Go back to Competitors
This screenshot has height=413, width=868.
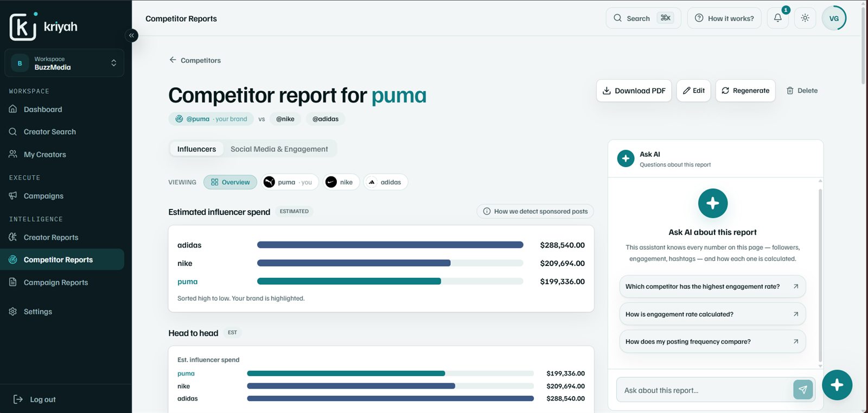pos(195,60)
